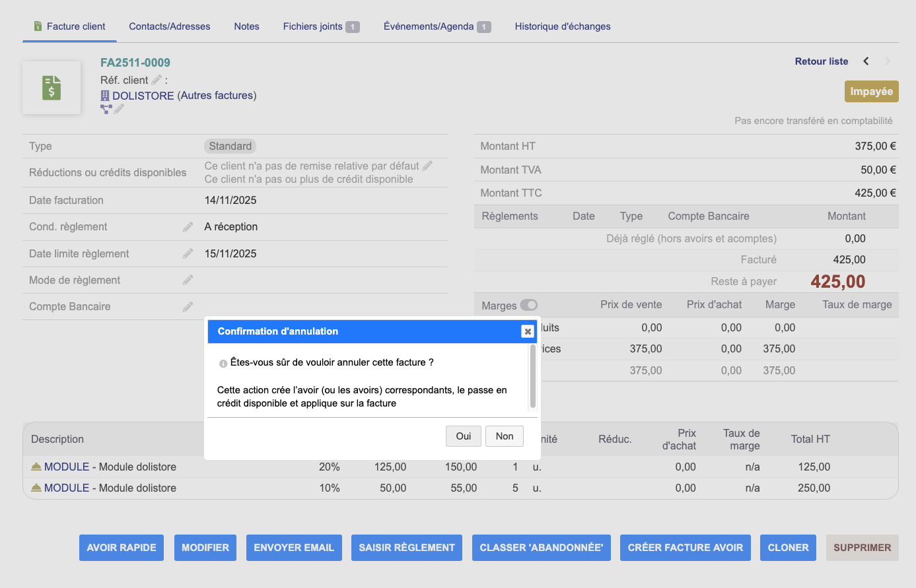Viewport: 916px width, 588px height.
Task: Click Non to decline cancellation
Action: tap(505, 436)
